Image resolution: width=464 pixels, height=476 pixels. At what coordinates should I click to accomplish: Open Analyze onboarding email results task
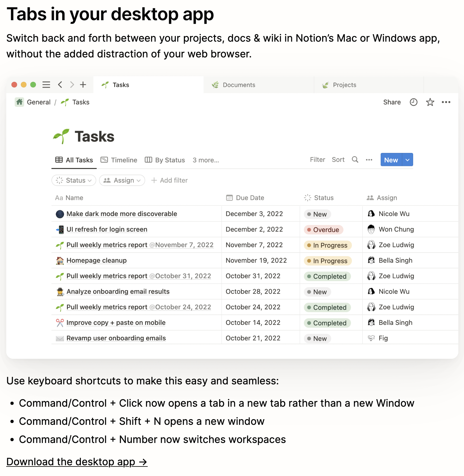click(x=118, y=292)
